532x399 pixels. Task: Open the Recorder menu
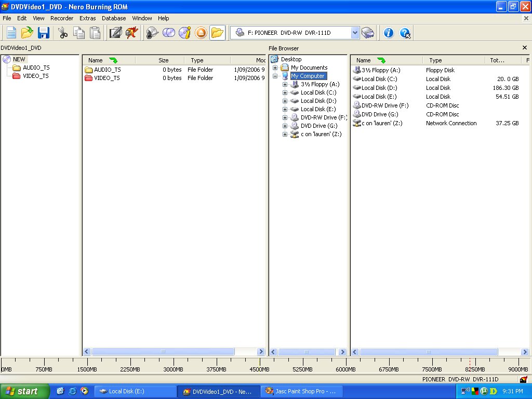62,18
